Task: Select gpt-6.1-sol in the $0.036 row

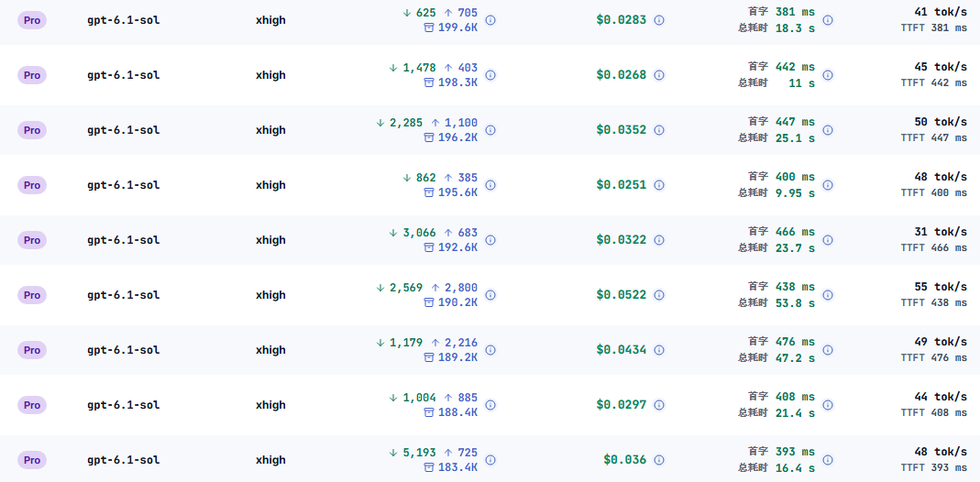Action: point(124,459)
